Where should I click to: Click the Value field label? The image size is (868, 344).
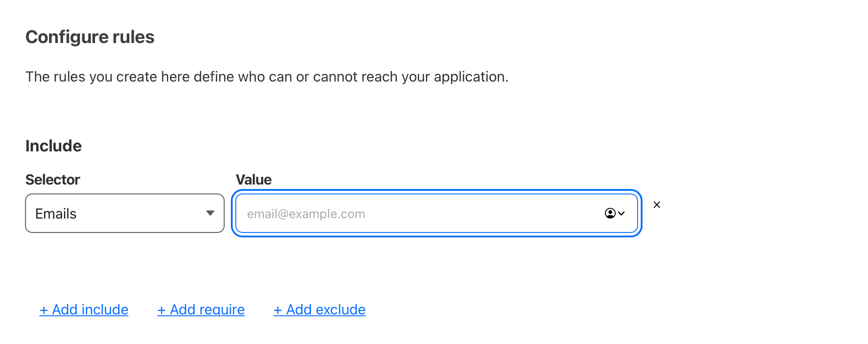[254, 180]
